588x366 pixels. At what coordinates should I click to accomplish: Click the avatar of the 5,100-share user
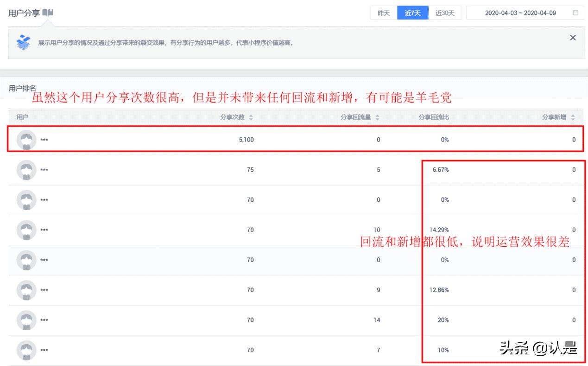(x=26, y=139)
